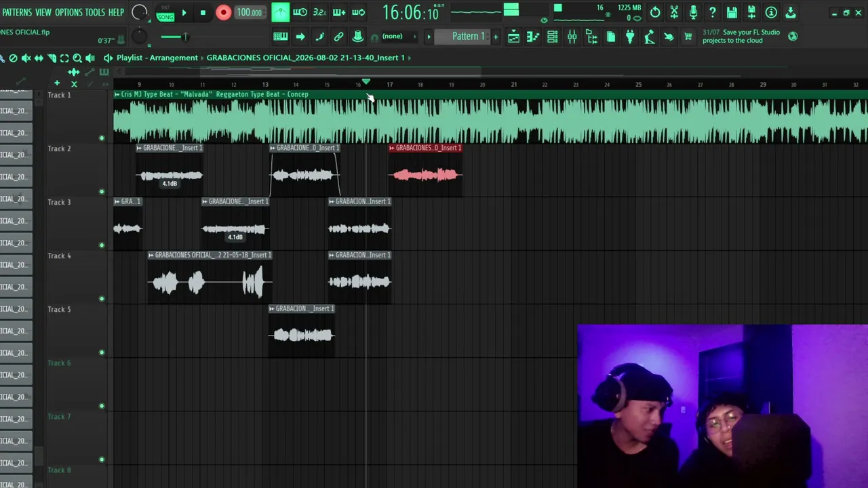Select the playlist Mute tool
Image resolution: width=868 pixels, height=488 pixels.
[26, 58]
